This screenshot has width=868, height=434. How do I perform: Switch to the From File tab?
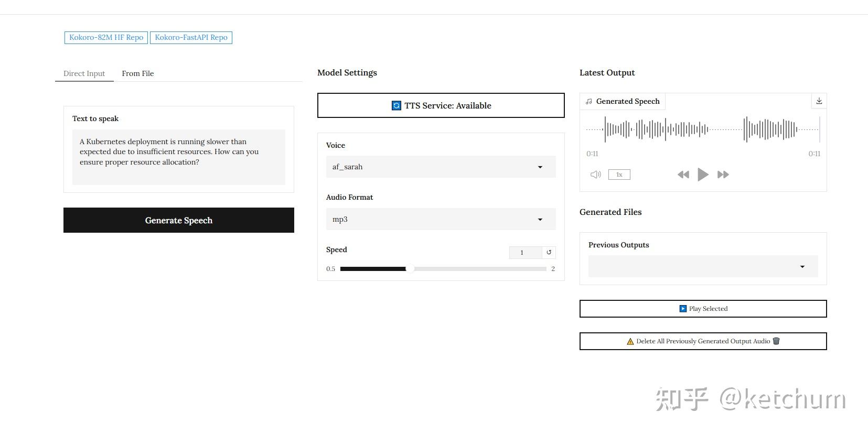[137, 73]
